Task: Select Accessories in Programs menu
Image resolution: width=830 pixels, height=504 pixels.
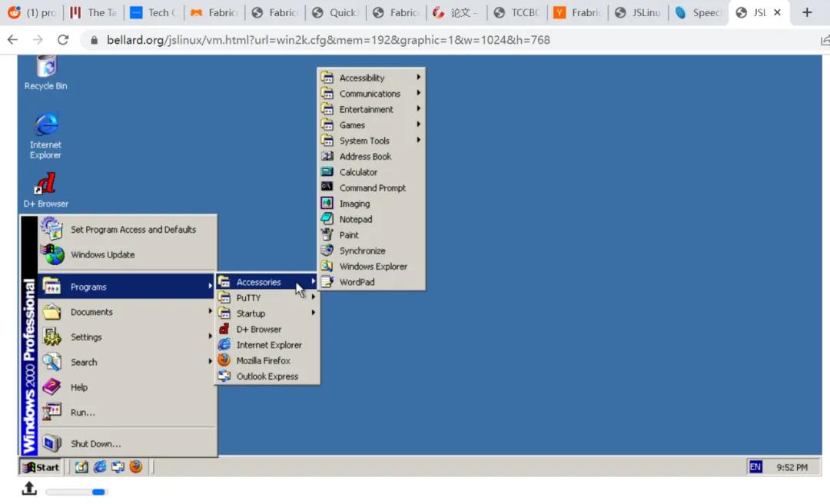Action: tap(267, 282)
